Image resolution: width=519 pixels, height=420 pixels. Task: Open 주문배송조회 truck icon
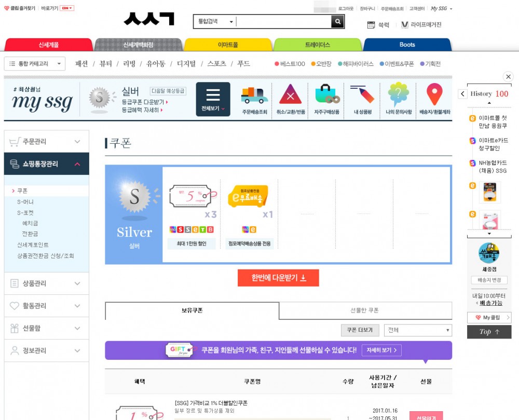pos(254,96)
